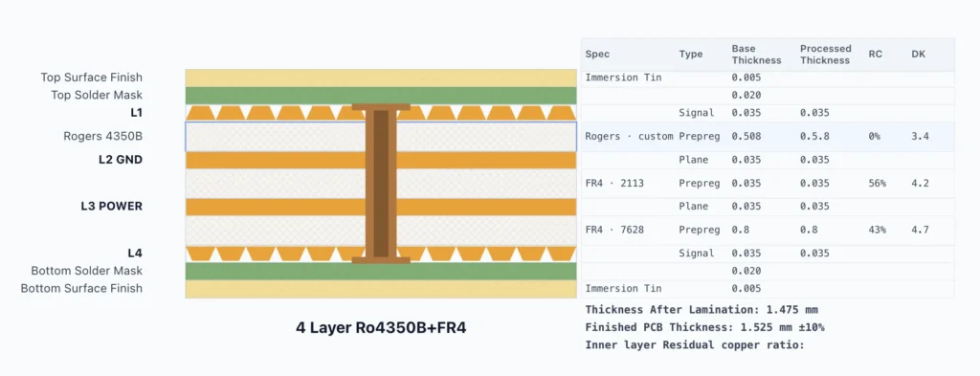Select the Prepreg type in the FR4 7628 row
Viewport: 980px width, 376px height.
700,230
